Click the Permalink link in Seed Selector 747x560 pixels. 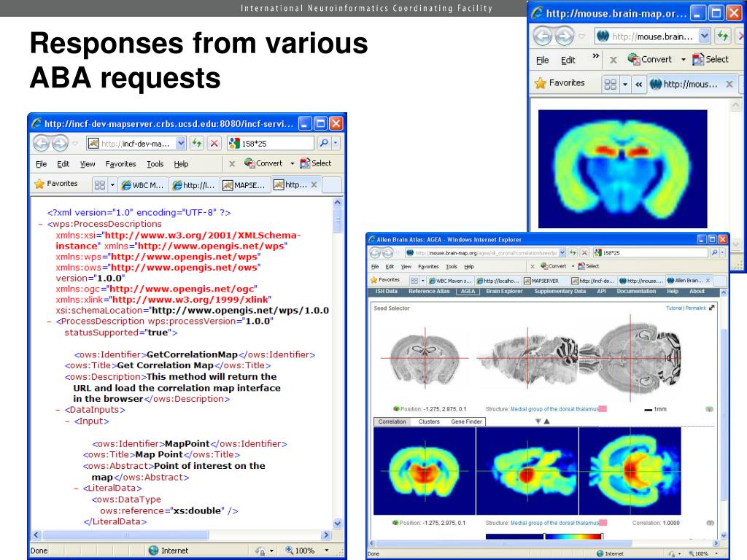(695, 308)
